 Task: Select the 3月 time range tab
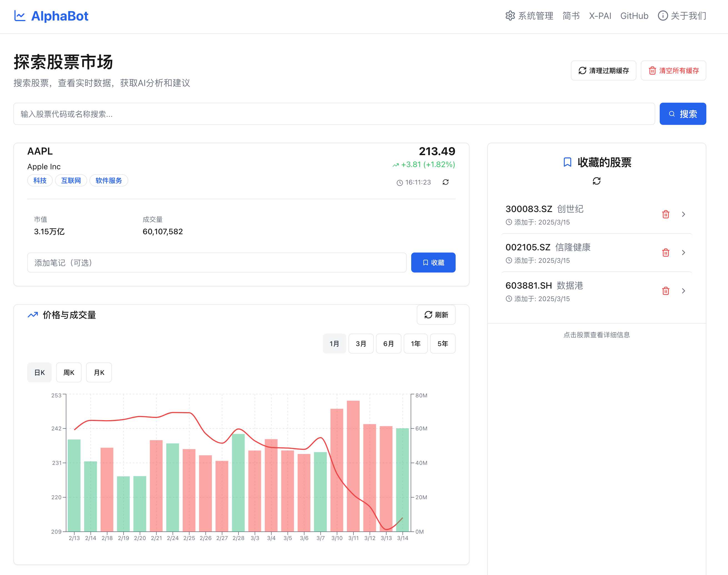361,343
